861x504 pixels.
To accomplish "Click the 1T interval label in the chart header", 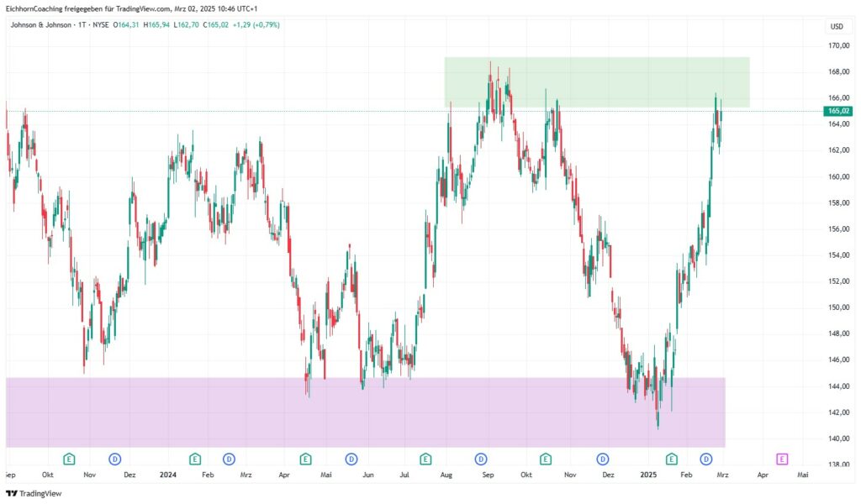I will (x=82, y=24).
